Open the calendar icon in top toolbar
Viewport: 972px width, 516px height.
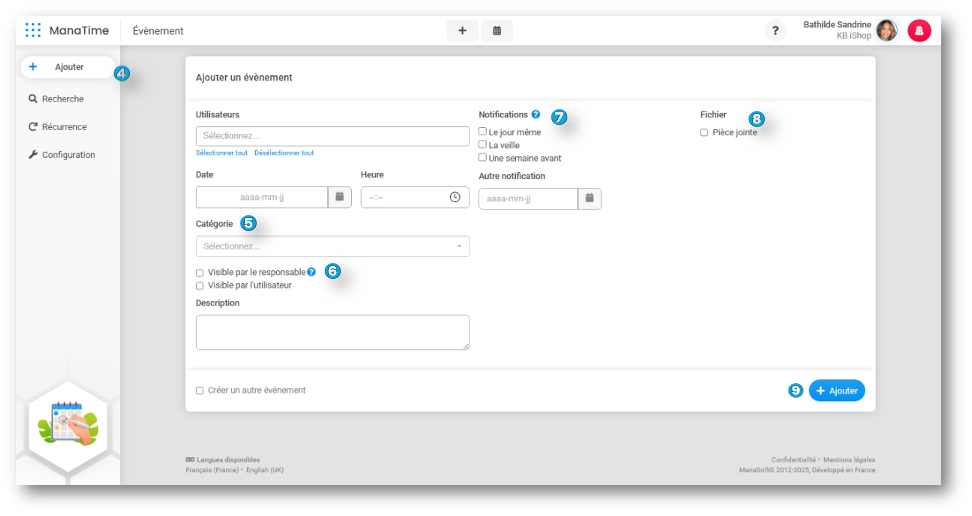(x=497, y=30)
